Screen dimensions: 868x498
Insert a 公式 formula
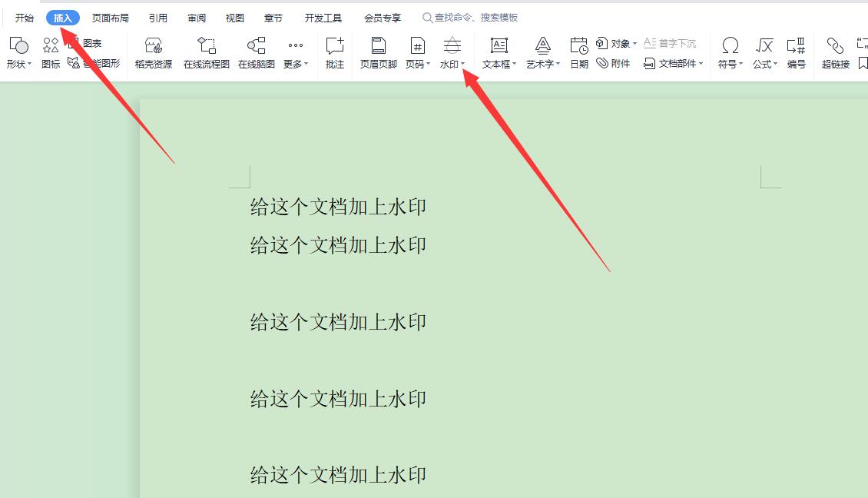764,52
